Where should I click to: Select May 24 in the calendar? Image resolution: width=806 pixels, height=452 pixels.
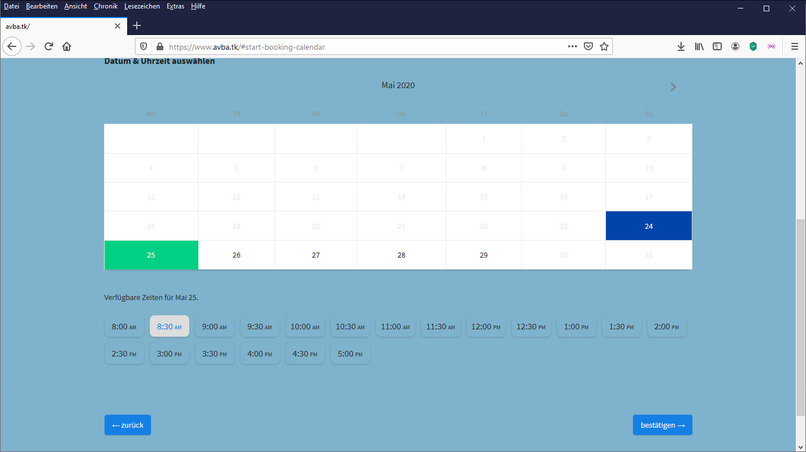tap(649, 226)
